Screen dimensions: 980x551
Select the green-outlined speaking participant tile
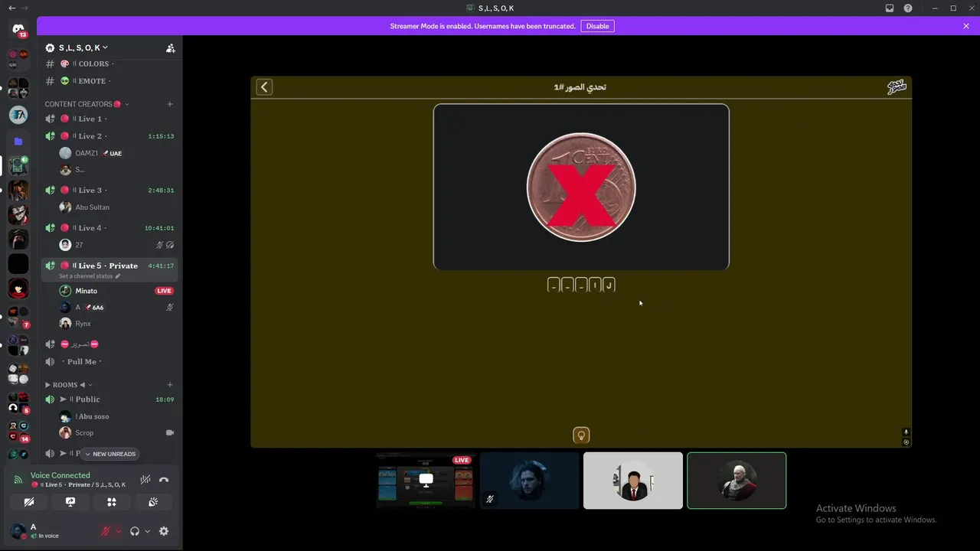click(737, 481)
